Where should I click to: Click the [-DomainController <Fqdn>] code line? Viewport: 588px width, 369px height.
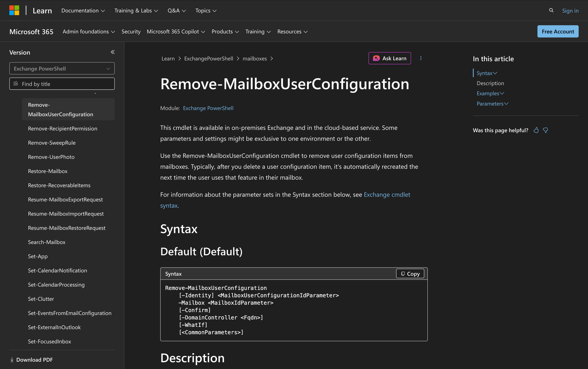(221, 318)
